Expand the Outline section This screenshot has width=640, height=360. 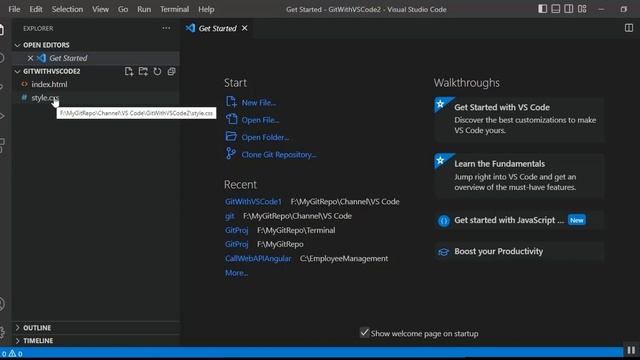[18, 328]
